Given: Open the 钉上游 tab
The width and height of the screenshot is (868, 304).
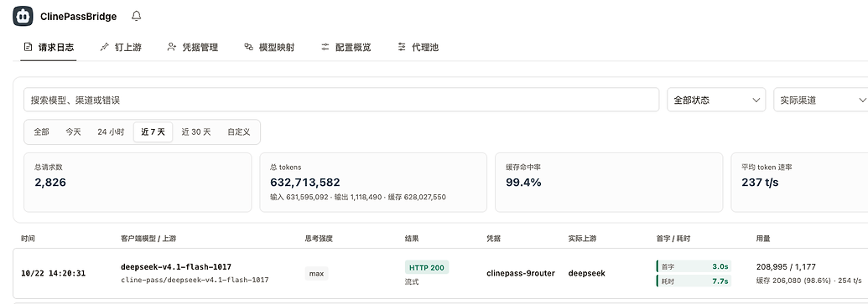Looking at the screenshot, I should (121, 47).
